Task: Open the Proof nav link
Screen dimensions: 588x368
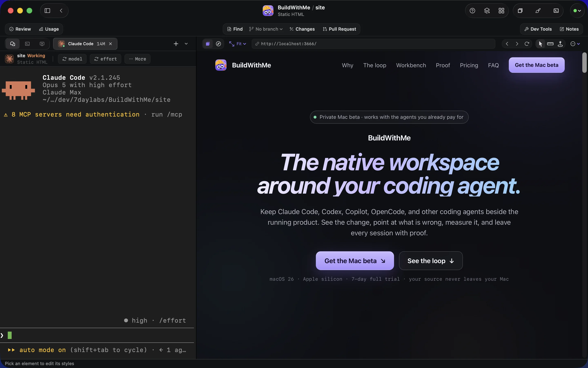Action: click(443, 65)
